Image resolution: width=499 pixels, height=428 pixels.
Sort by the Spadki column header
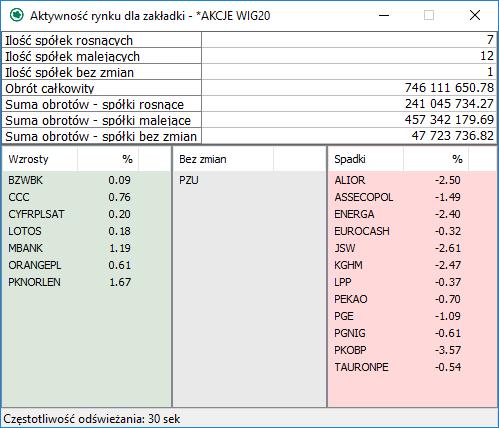pos(366,159)
